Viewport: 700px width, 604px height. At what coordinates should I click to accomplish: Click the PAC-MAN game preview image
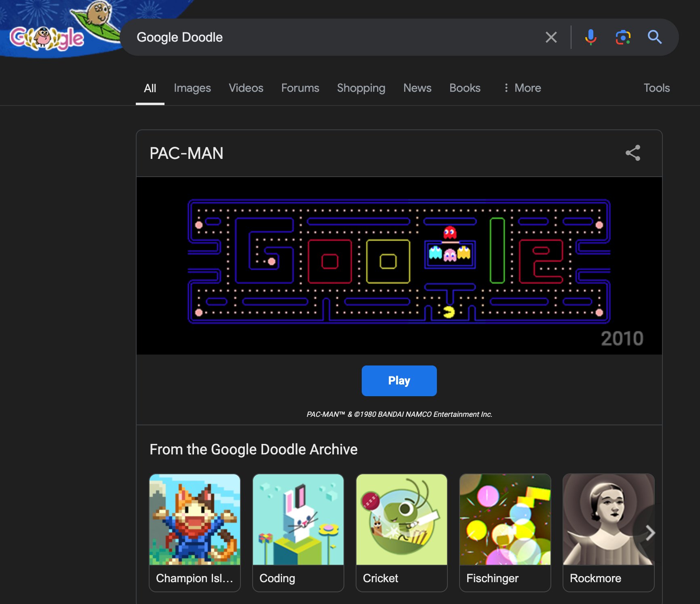399,266
